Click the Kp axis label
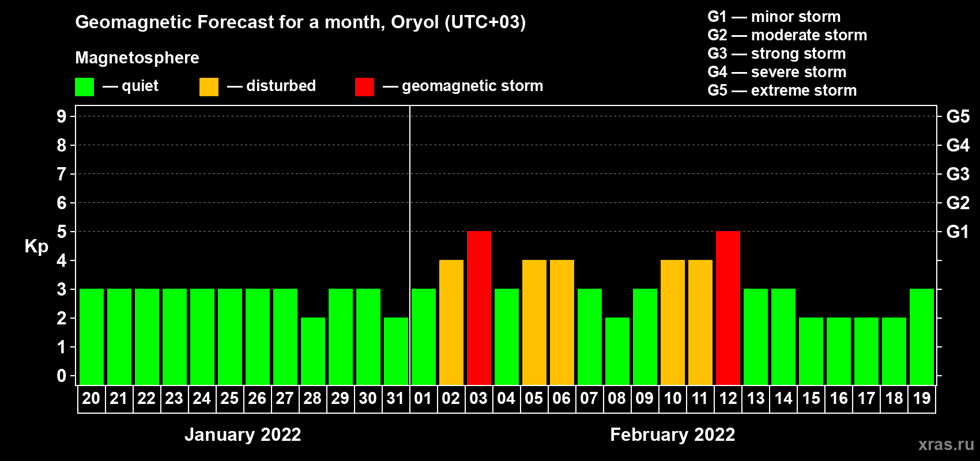 point(36,246)
